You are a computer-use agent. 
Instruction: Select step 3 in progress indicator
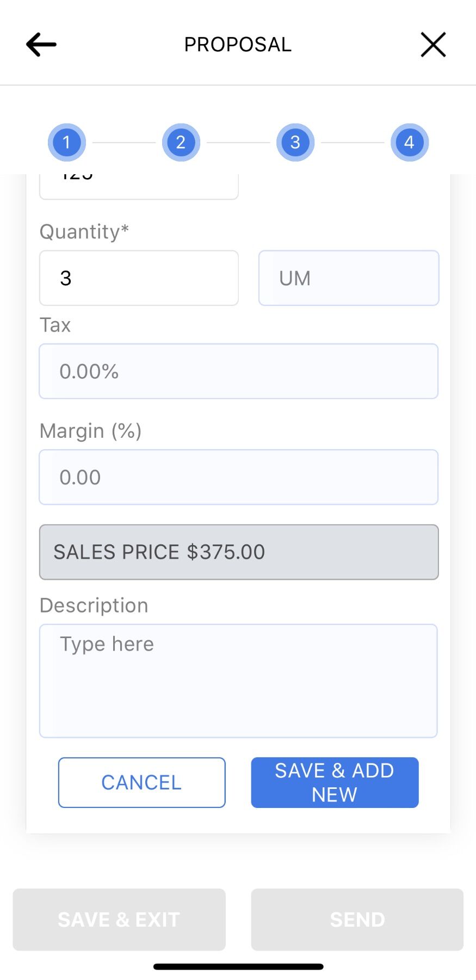(x=295, y=143)
